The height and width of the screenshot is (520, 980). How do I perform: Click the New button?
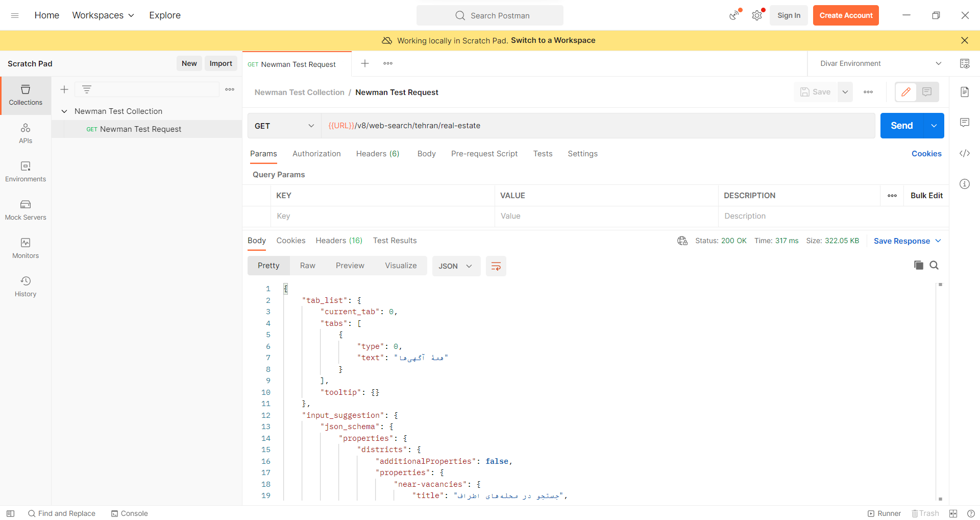point(189,63)
